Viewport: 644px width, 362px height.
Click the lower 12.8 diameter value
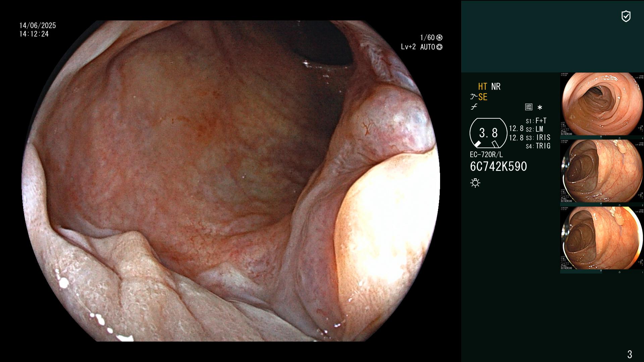click(x=516, y=138)
